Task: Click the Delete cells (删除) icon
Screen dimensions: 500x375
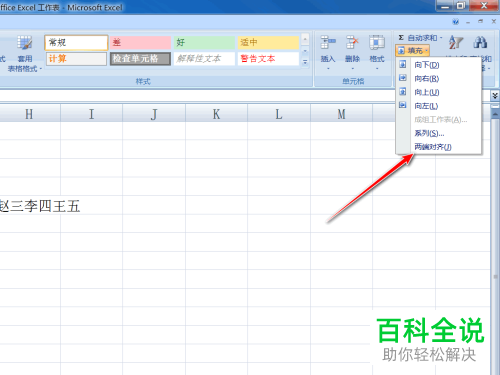Action: tap(352, 42)
